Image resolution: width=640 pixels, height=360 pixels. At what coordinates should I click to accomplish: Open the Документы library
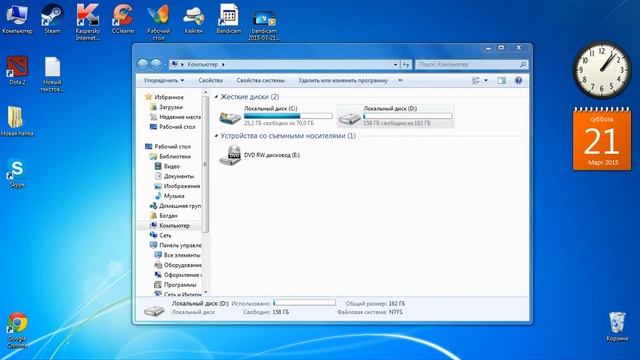click(174, 176)
